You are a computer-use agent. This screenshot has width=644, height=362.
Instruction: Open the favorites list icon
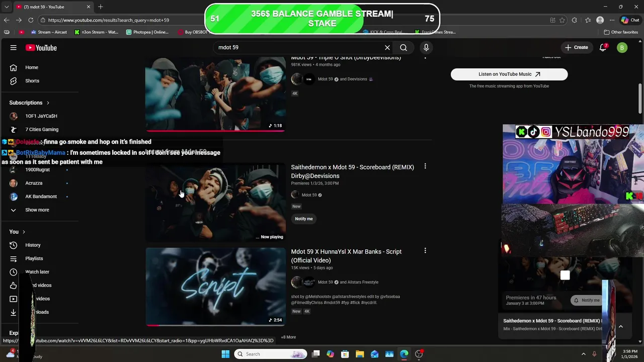pyautogui.click(x=588, y=20)
